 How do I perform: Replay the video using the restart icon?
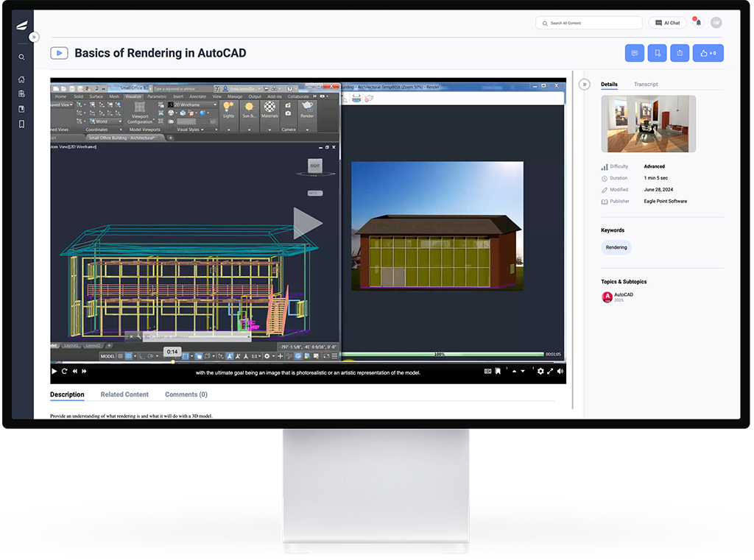(65, 371)
